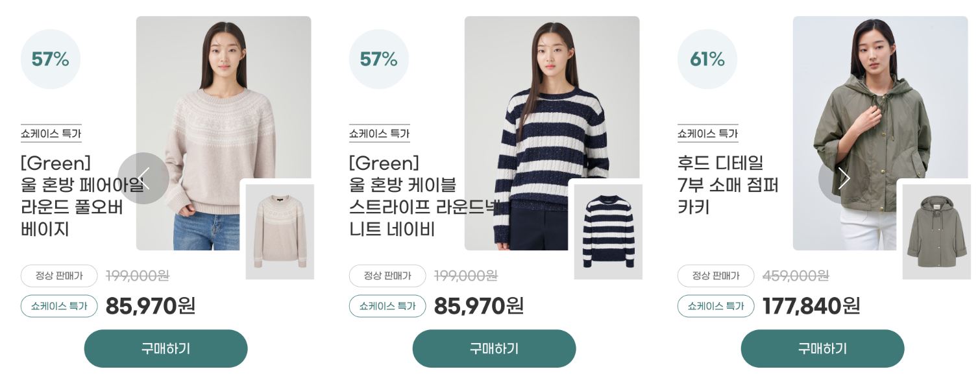Viewport: 980px width, 380px height.
Task: Open the khaki jacket flat-lay thumbnail
Action: 937,232
